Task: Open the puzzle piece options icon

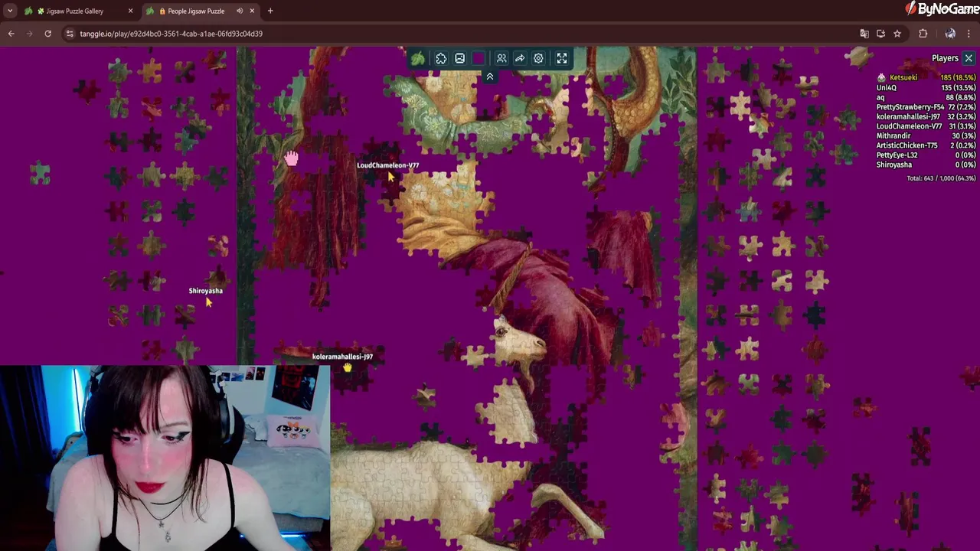Action: coord(441,58)
